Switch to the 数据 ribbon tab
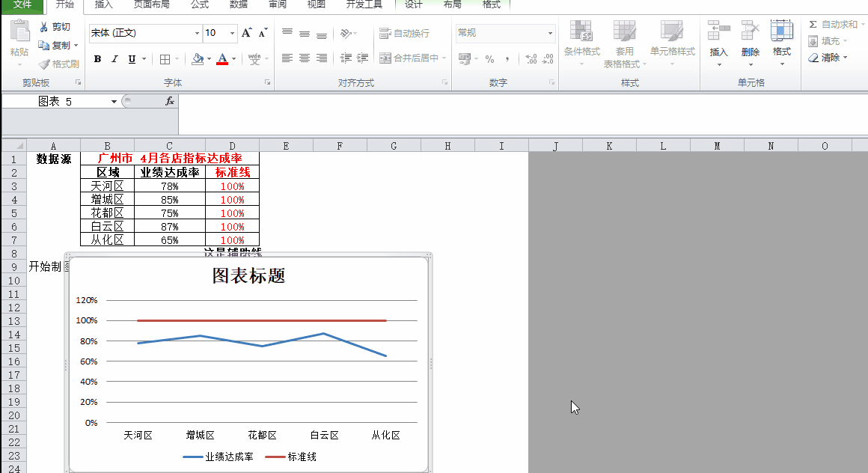Screen dimensions: 868x473 [238, 4]
